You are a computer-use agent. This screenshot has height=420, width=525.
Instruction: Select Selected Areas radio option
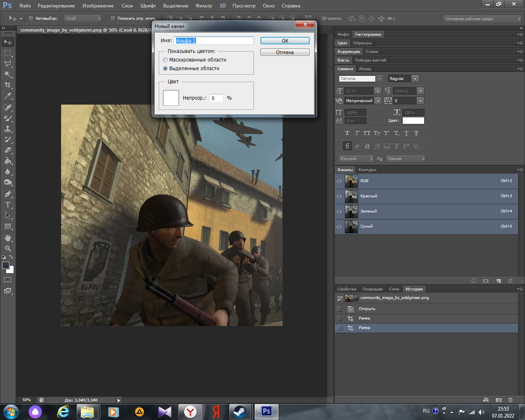[x=165, y=68]
